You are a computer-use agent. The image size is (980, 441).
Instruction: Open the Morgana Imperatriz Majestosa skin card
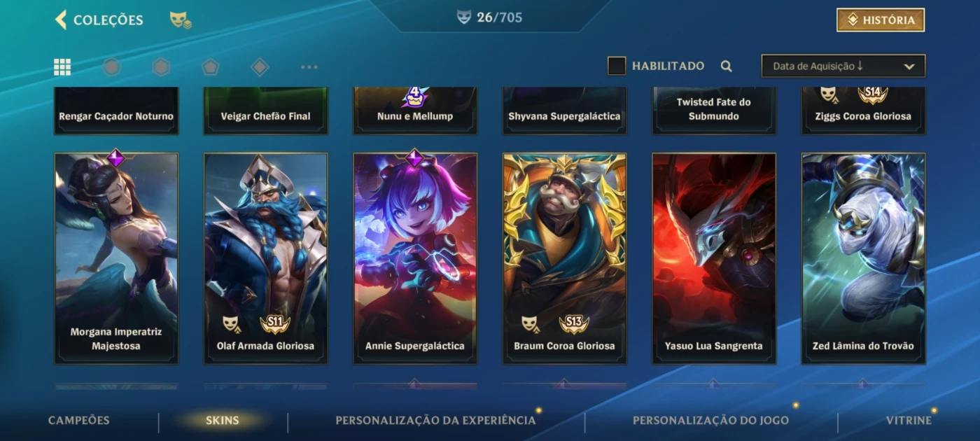(116, 258)
